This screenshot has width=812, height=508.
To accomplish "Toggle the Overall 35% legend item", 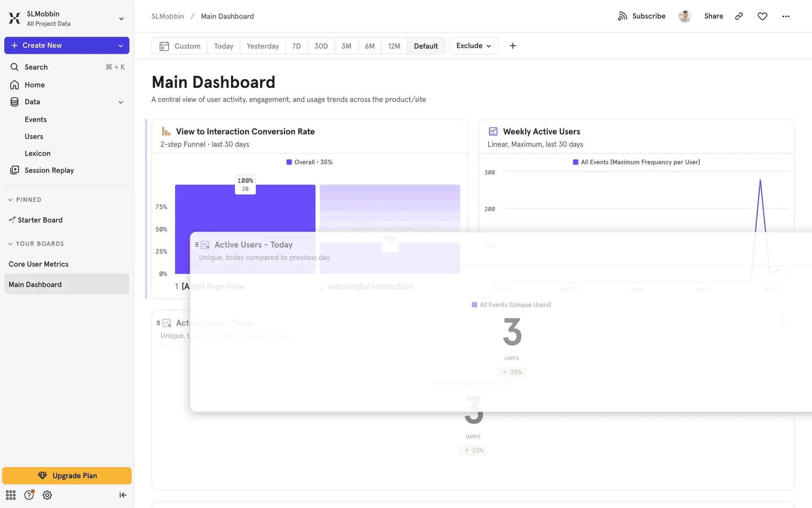I will point(310,162).
